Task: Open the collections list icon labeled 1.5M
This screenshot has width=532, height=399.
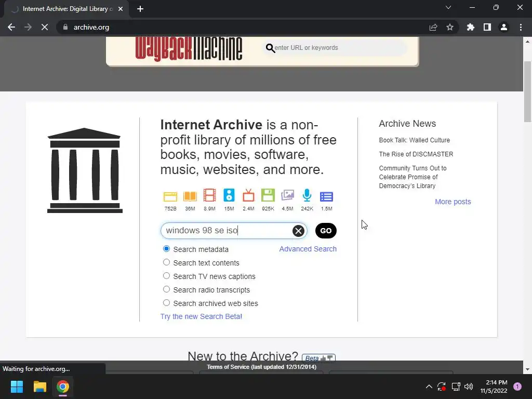Action: click(326, 197)
